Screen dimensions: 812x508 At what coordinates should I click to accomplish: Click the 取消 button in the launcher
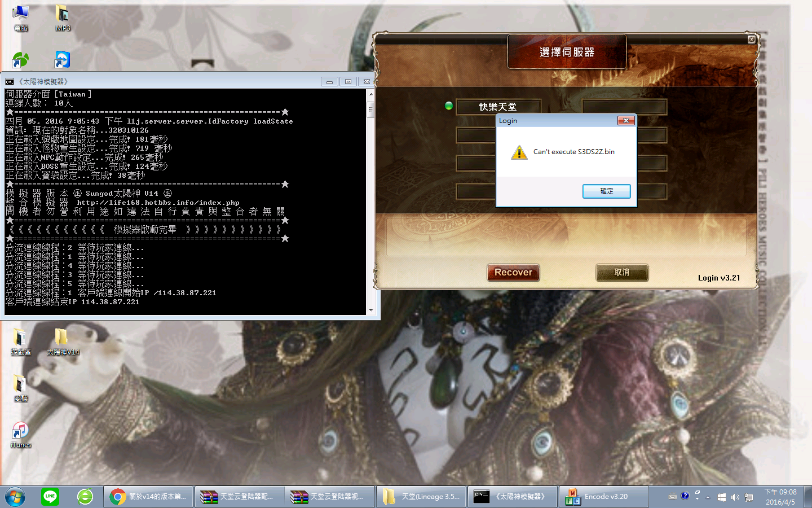pos(622,273)
